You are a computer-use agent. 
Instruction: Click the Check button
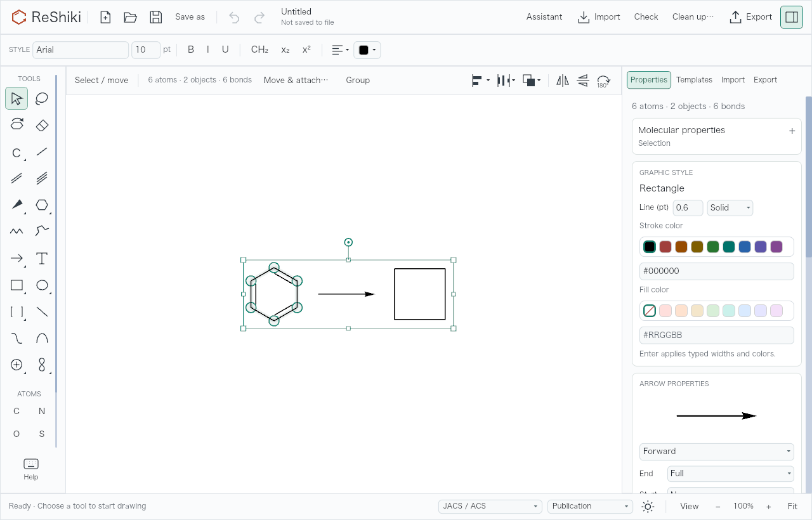[x=646, y=17]
